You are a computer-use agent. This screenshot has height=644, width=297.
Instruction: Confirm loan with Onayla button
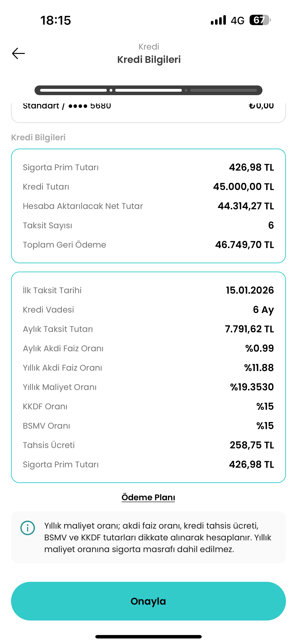point(148,601)
